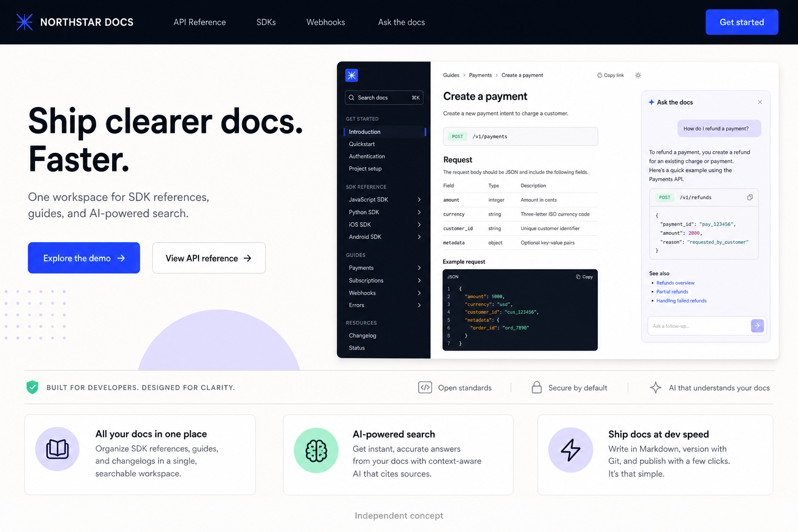This screenshot has height=532, width=798.
Task: Click the View API reference button
Action: tap(209, 258)
